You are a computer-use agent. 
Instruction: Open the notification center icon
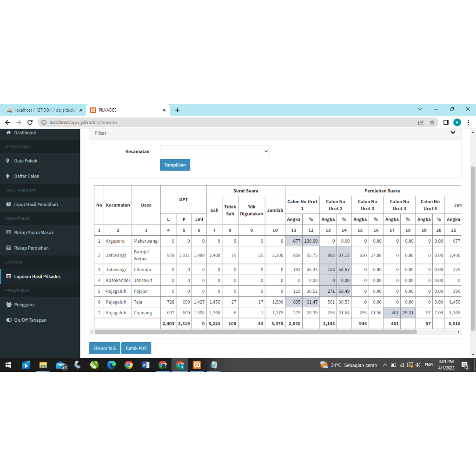(465, 365)
